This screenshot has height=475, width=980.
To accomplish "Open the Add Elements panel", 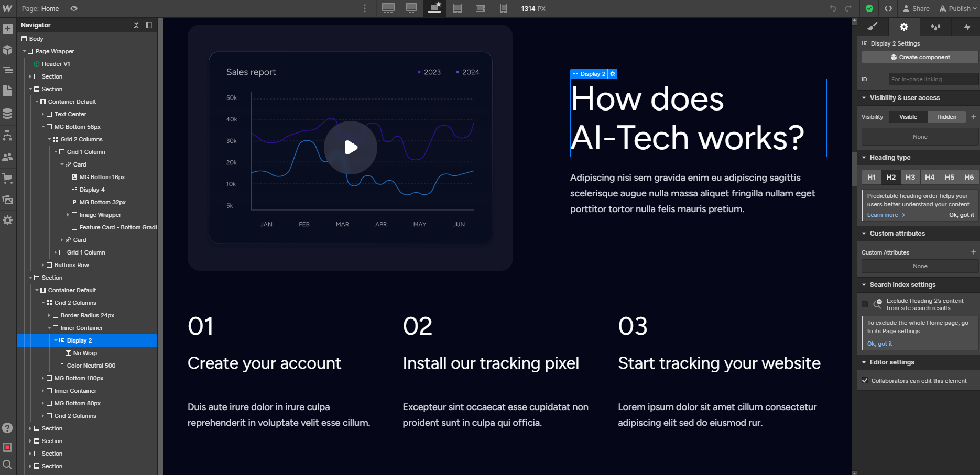I will (7, 29).
